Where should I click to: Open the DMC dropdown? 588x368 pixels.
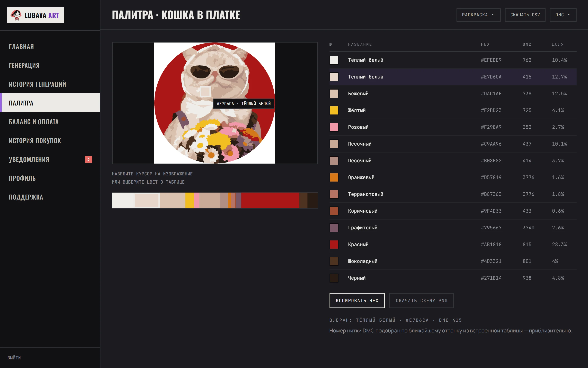coord(563,15)
